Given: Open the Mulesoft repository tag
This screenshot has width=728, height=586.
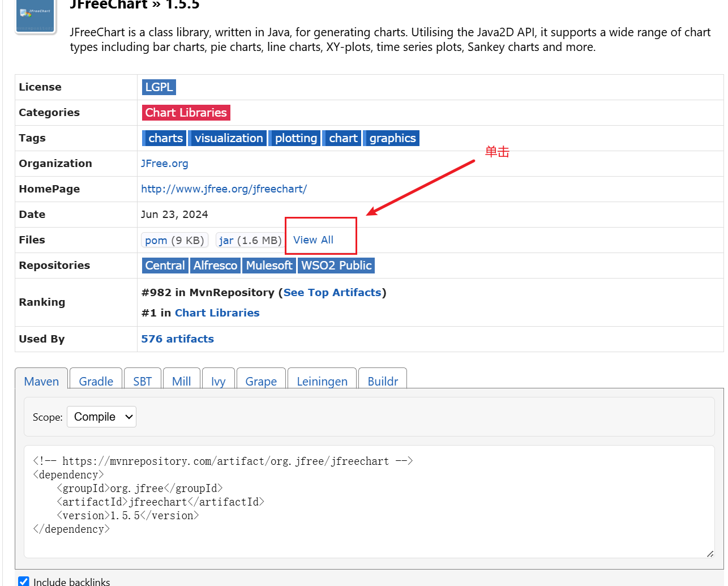Looking at the screenshot, I should coord(269,266).
